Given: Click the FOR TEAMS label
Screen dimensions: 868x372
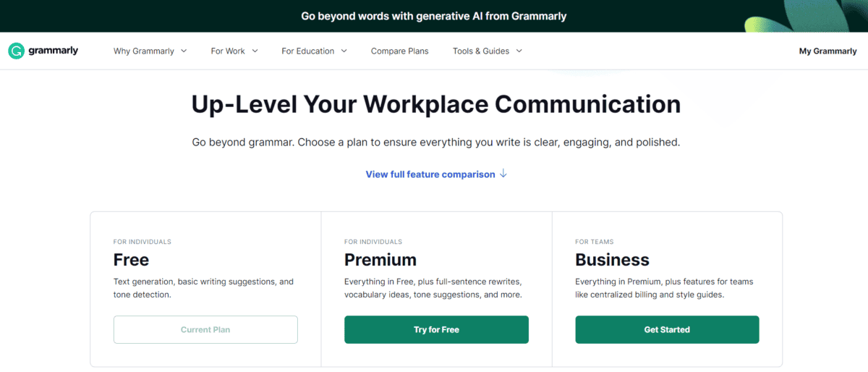Looking at the screenshot, I should pyautogui.click(x=595, y=242).
